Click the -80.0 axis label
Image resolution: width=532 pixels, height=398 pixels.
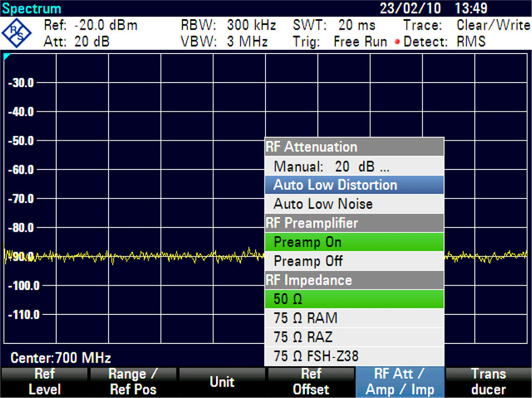point(21,228)
